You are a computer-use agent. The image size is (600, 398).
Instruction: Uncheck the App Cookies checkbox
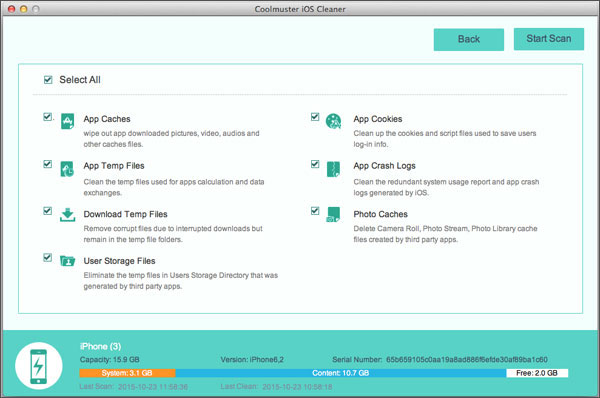(x=315, y=117)
